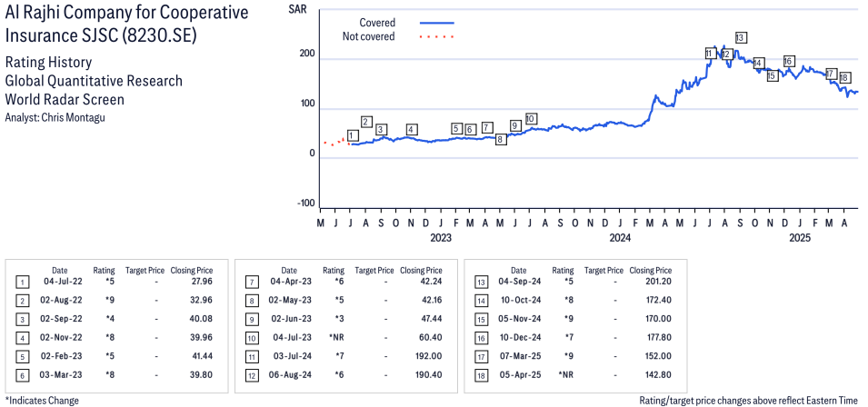868x407 pixels.
Task: Click chart marker 1 near July 2022
Action: [354, 135]
